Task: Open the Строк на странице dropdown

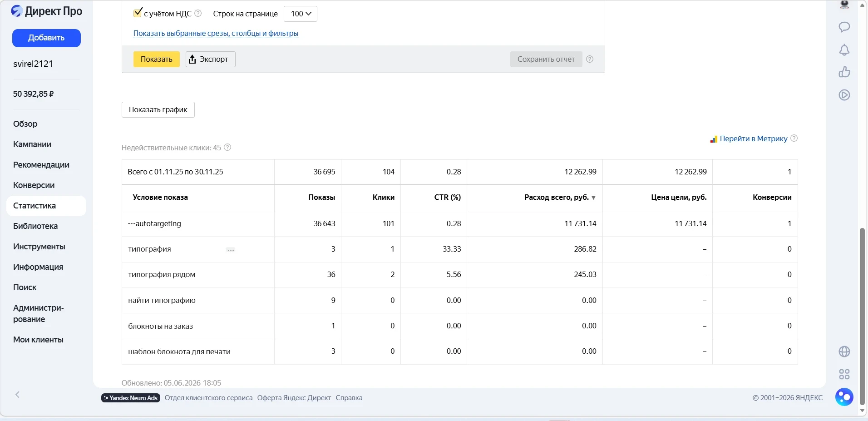Action: [x=301, y=14]
